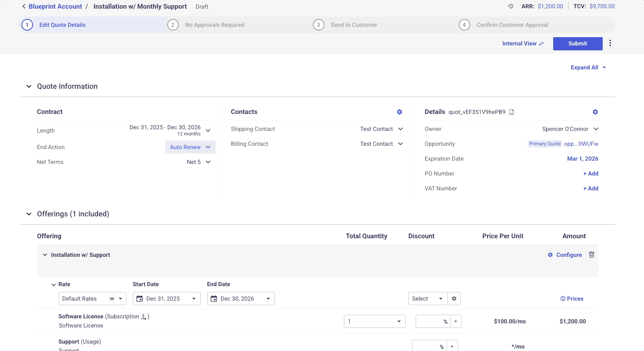Copy the quote ID icon
The image size is (644, 351).
511,112
